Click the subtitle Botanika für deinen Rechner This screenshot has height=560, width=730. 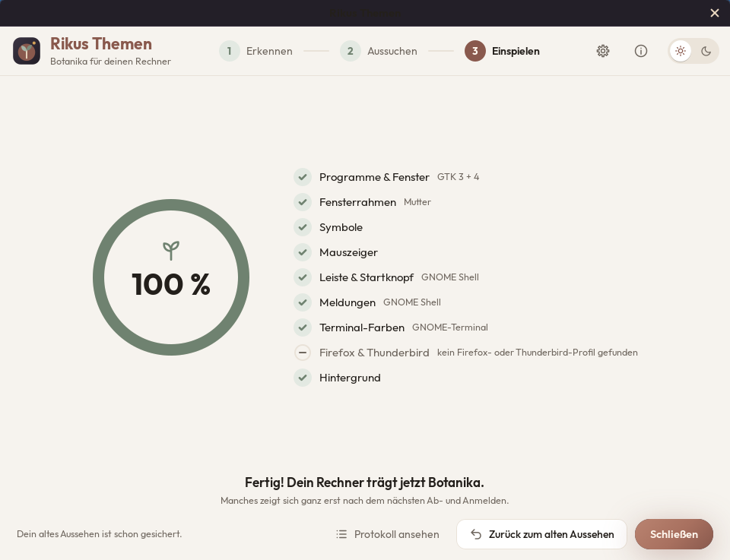tap(110, 62)
